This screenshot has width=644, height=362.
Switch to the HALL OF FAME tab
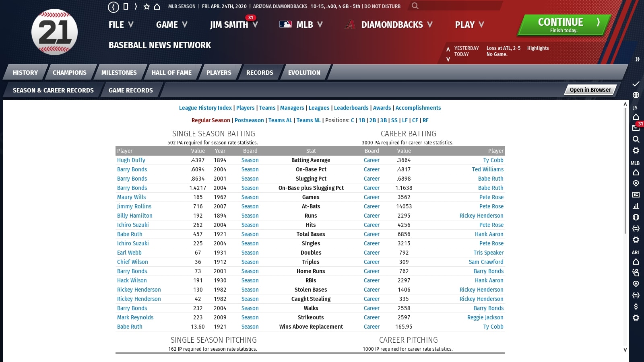point(171,73)
